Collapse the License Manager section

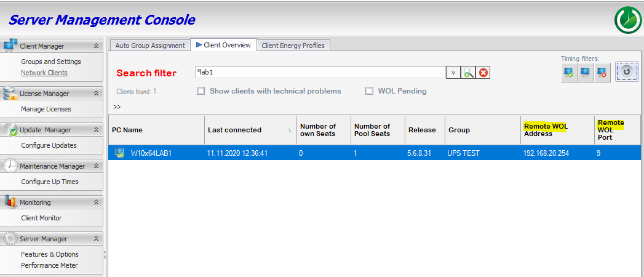point(96,94)
